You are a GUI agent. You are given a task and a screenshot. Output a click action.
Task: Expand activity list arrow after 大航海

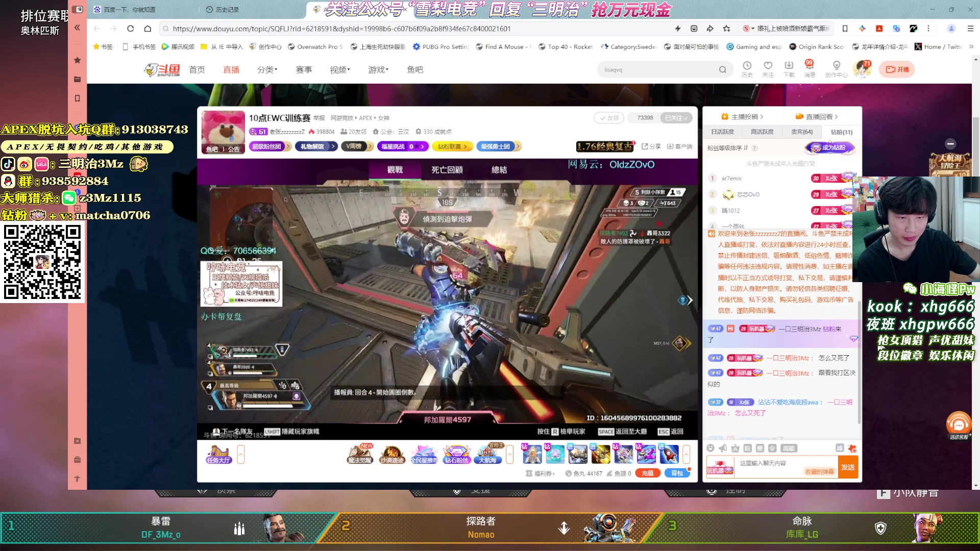[x=509, y=454]
